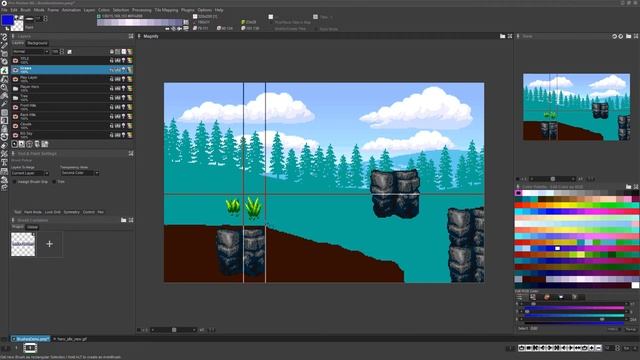Click the preview zoom slider above the palette
This screenshot has width=640, height=360.
(x=552, y=179)
